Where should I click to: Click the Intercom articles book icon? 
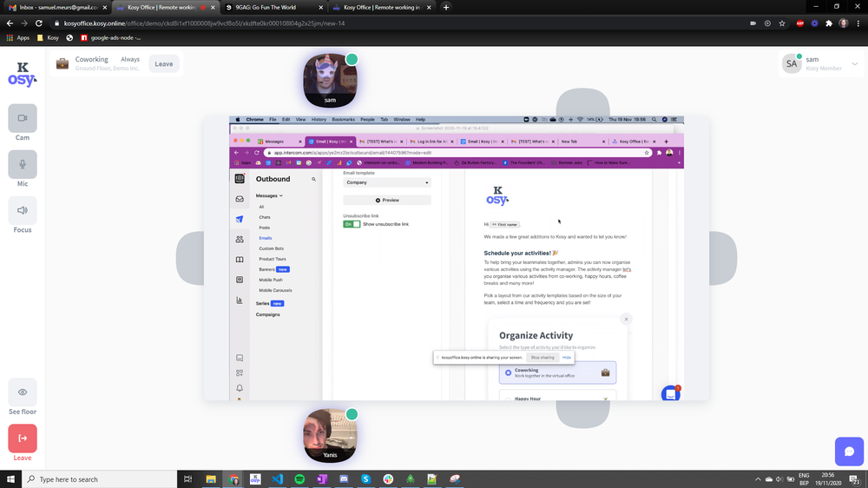point(240,260)
